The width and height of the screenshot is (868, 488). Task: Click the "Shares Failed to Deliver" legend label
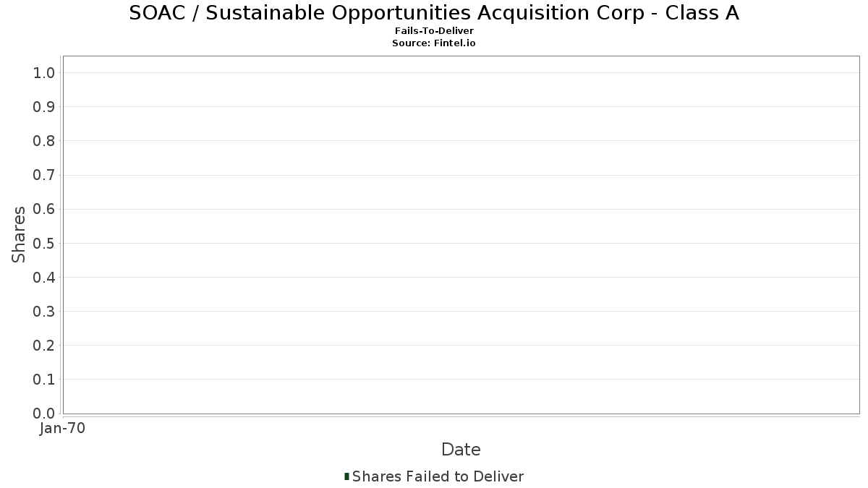(x=438, y=476)
